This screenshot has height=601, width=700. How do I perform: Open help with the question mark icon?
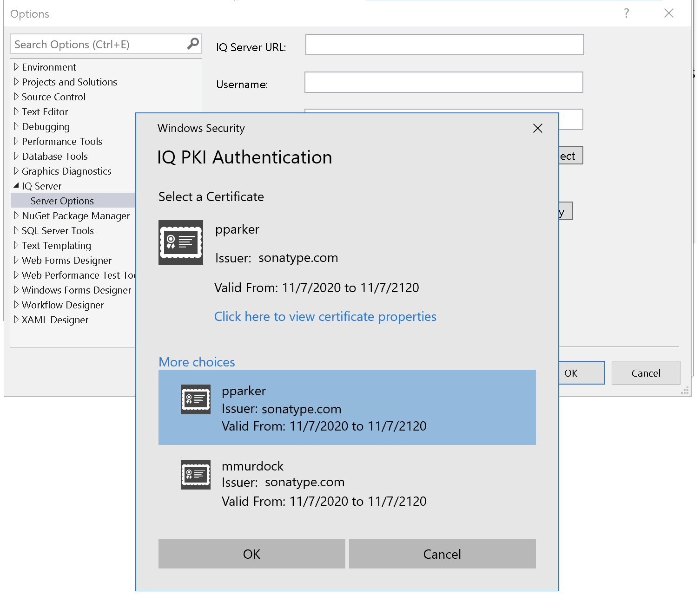[627, 13]
